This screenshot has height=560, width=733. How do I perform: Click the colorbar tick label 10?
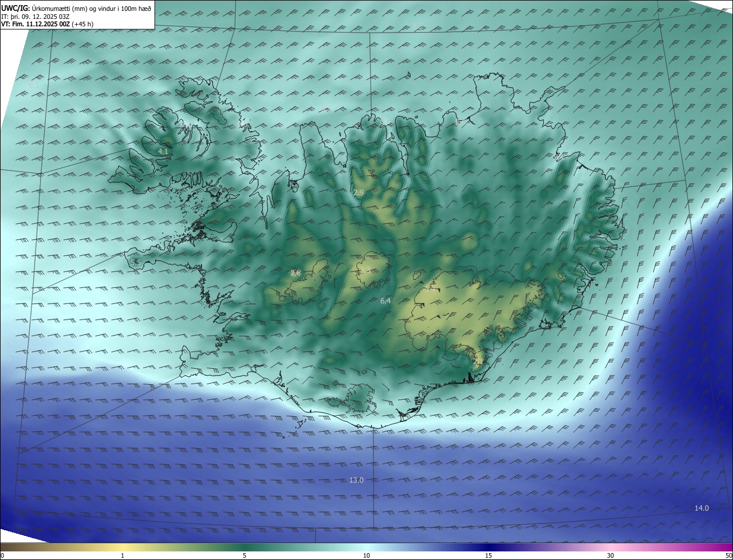pyautogui.click(x=366, y=555)
